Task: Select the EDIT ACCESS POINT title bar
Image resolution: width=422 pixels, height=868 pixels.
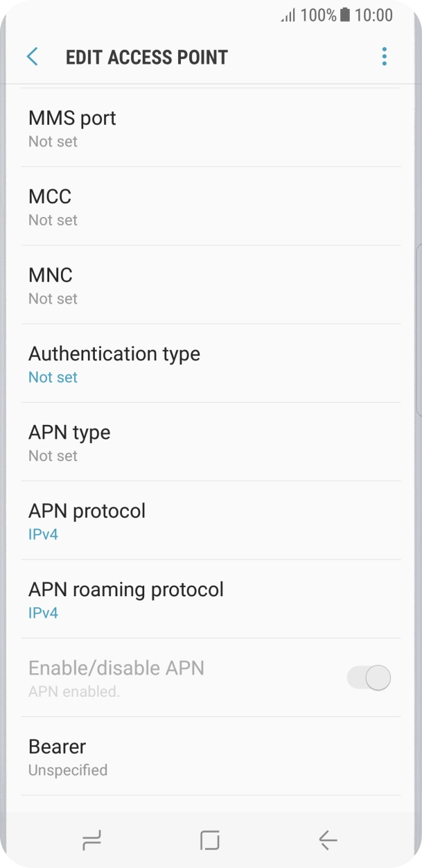Action: pos(147,56)
